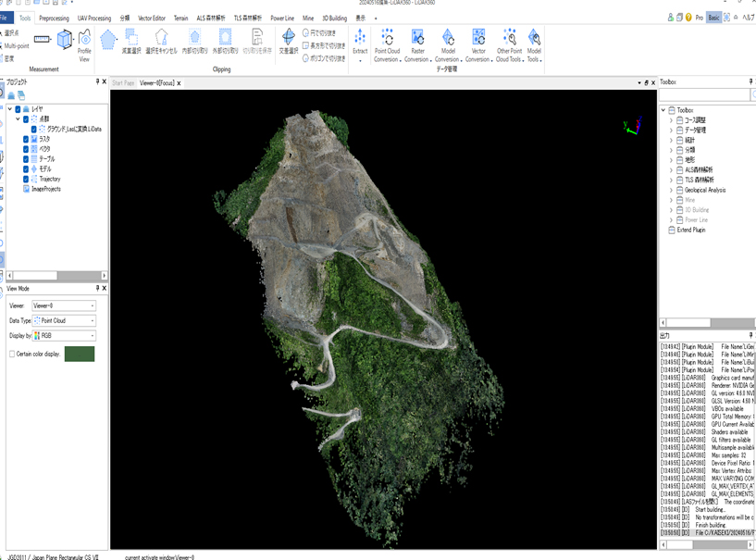Screen dimensions: 756x560
Task: Open the Data Type dropdown
Action: 64,320
